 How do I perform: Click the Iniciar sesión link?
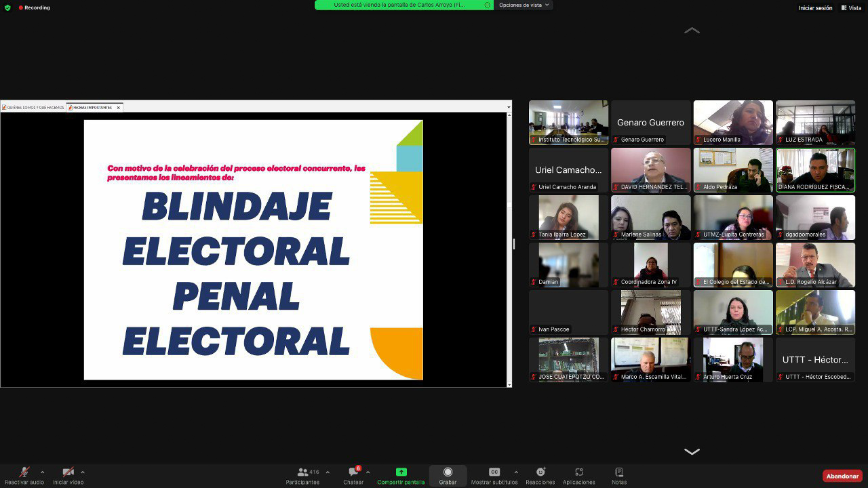click(815, 8)
